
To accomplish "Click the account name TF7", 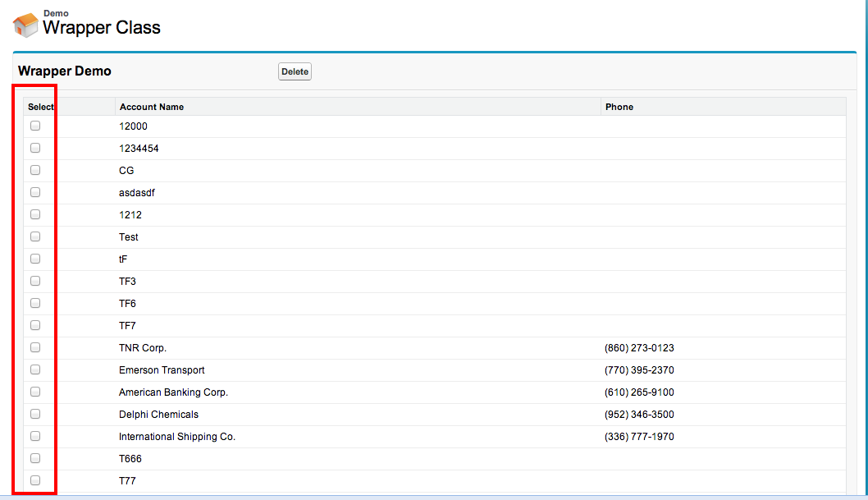I will (x=127, y=326).
